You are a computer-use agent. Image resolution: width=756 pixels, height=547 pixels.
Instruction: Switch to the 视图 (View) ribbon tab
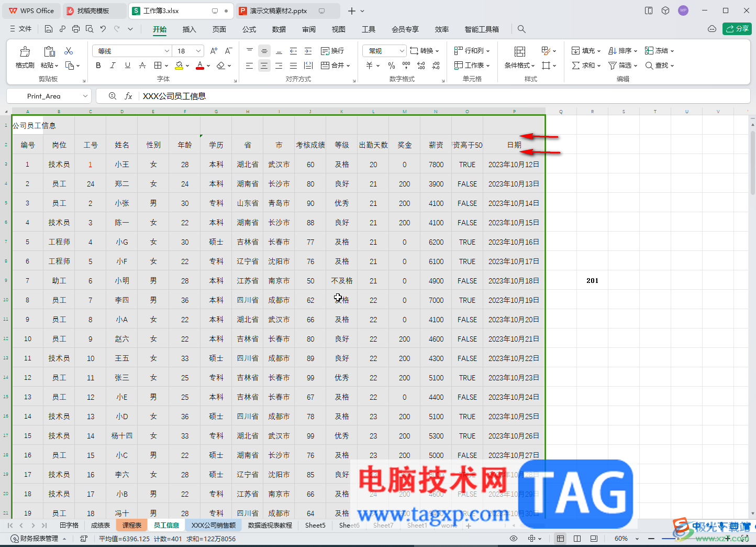pos(339,29)
